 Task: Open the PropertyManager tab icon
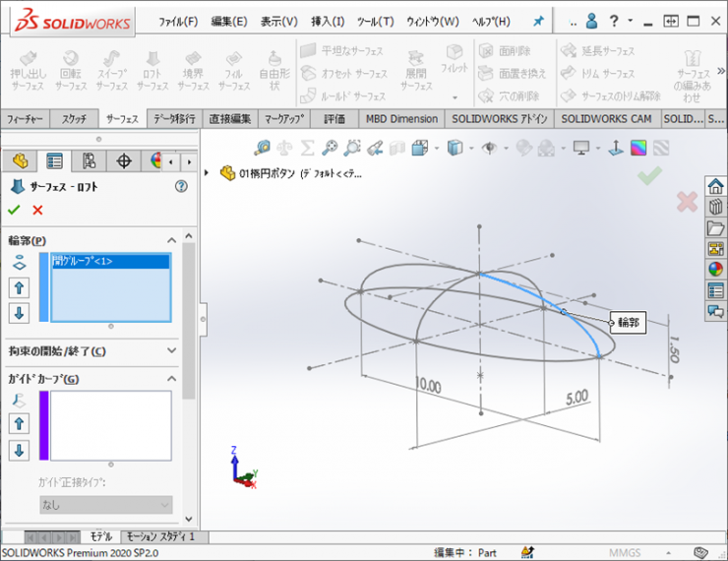click(54, 160)
